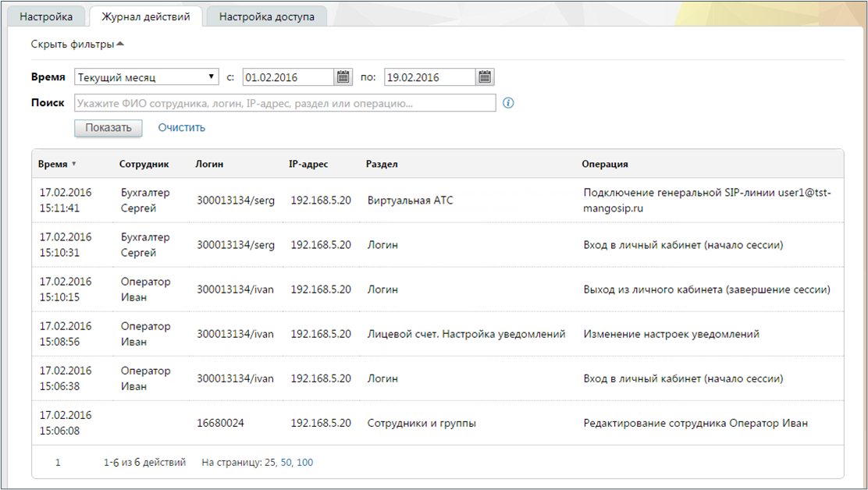
Task: Click the Сотрудники и группы section cell
Action: click(422, 423)
